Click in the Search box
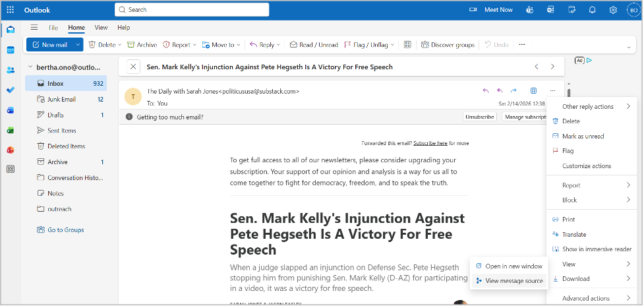The width and height of the screenshot is (644, 306). 191,10
